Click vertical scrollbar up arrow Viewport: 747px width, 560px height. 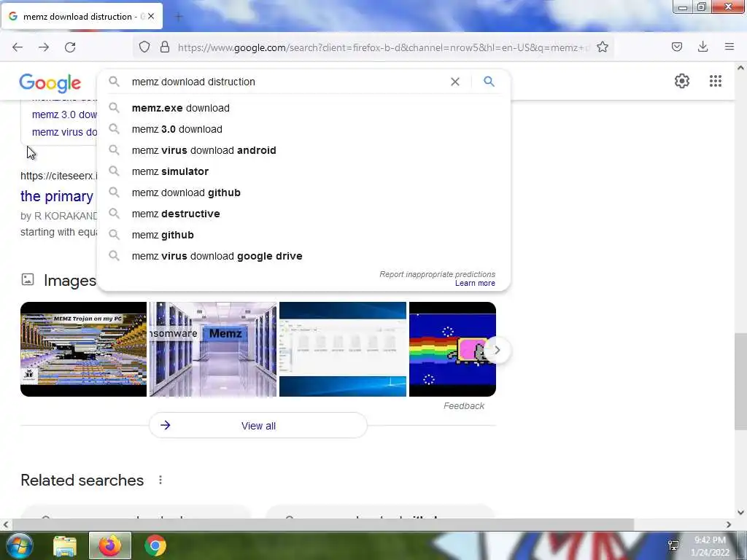pyautogui.click(x=740, y=68)
